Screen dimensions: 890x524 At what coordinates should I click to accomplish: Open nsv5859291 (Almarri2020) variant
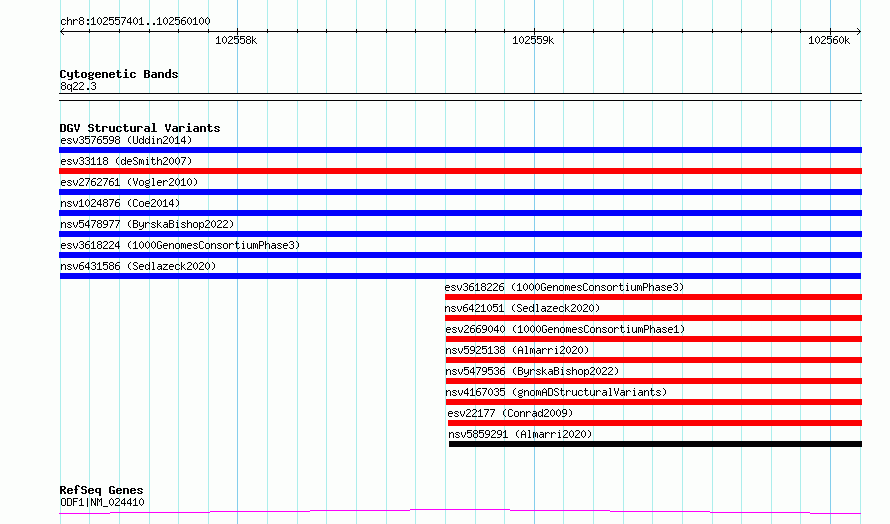pyautogui.click(x=520, y=434)
